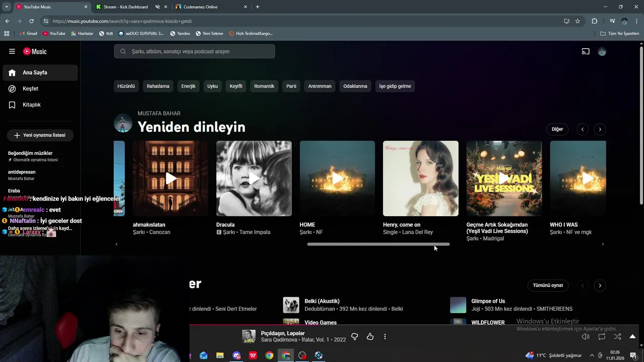
Task: Select the Enerjik mood chip
Action: pos(188,86)
